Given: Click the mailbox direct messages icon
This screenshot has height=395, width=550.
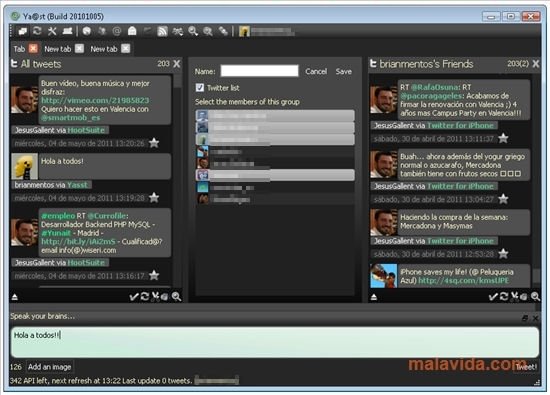Looking at the screenshot, I should click(132, 32).
